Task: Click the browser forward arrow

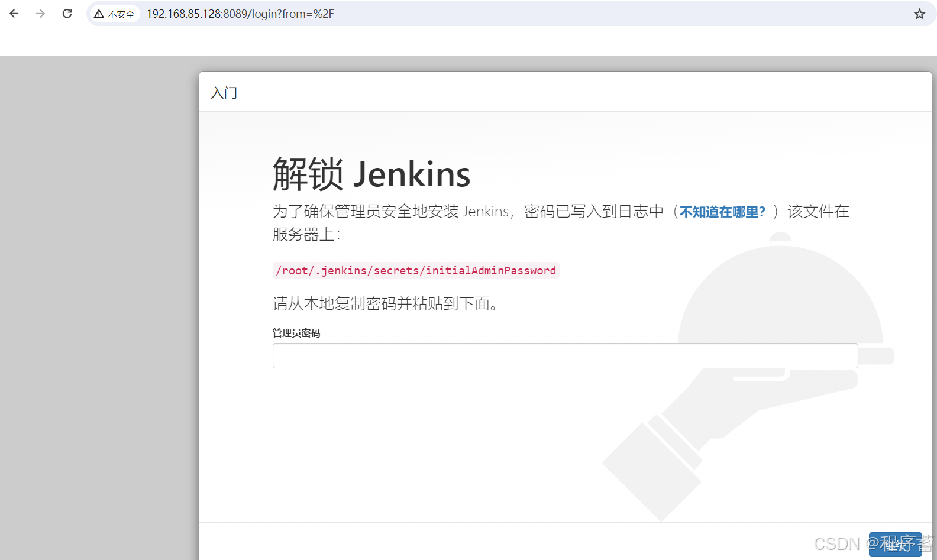Action: click(40, 14)
